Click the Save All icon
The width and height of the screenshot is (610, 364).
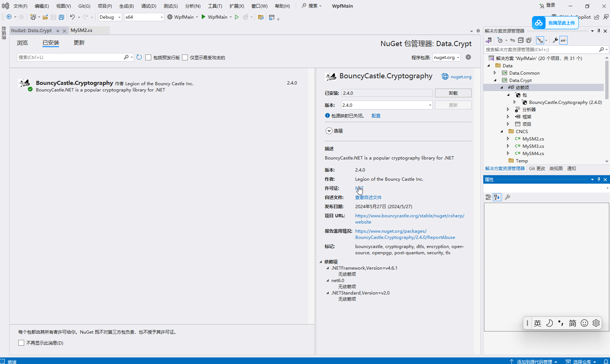click(x=61, y=17)
